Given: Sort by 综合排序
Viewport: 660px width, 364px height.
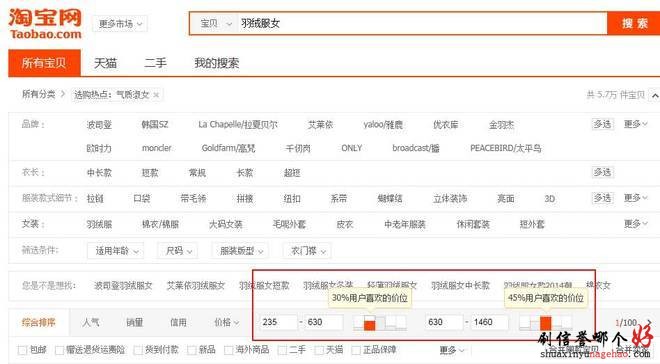Looking at the screenshot, I should click(x=38, y=323).
